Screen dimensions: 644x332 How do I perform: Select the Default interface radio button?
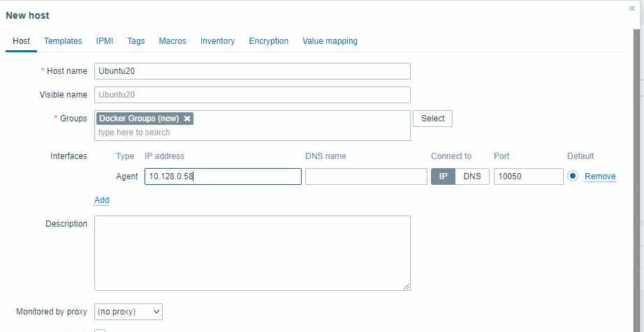pos(573,176)
